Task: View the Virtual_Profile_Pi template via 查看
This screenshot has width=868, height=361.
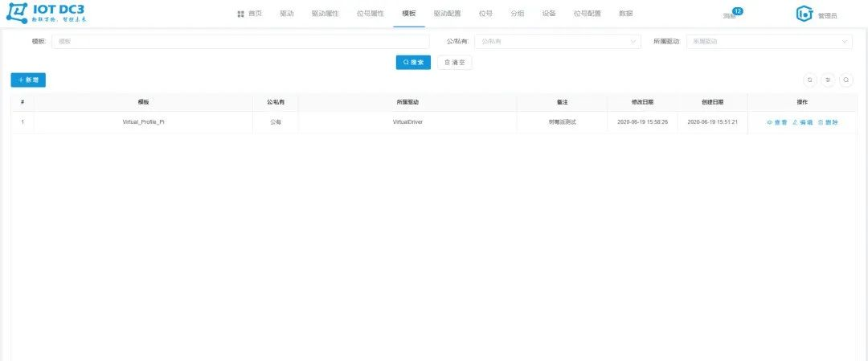Action: (776, 122)
